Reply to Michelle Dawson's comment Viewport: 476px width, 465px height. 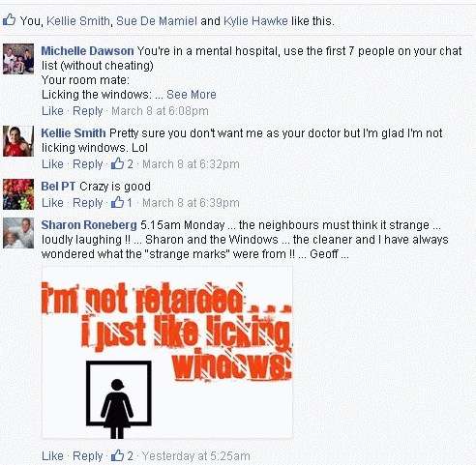coord(87,111)
